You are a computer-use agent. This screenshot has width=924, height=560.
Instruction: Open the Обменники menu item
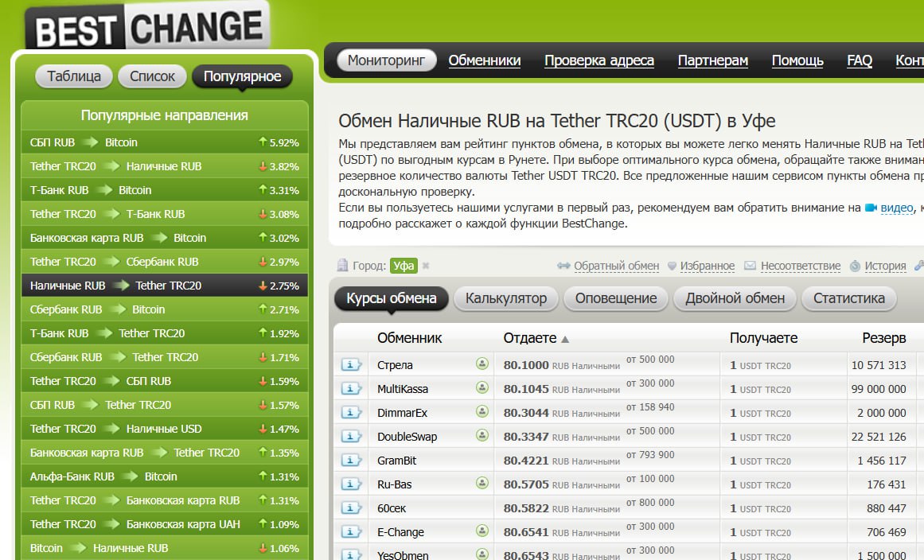(485, 60)
